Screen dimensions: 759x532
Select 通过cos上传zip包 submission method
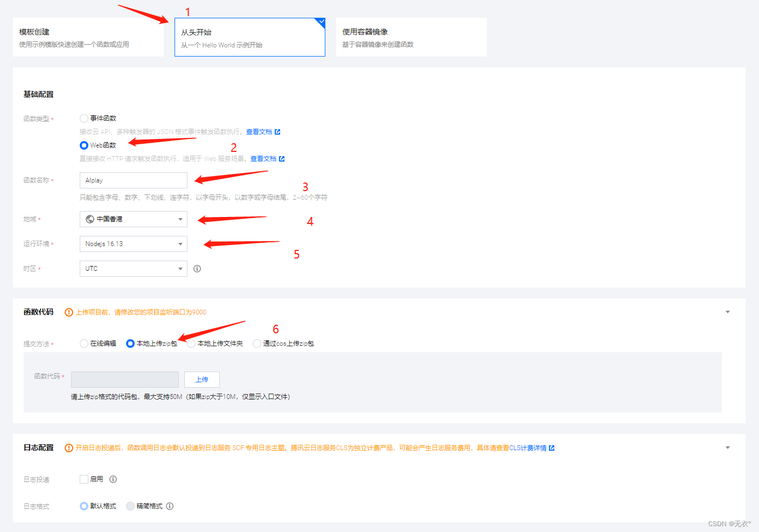[257, 344]
